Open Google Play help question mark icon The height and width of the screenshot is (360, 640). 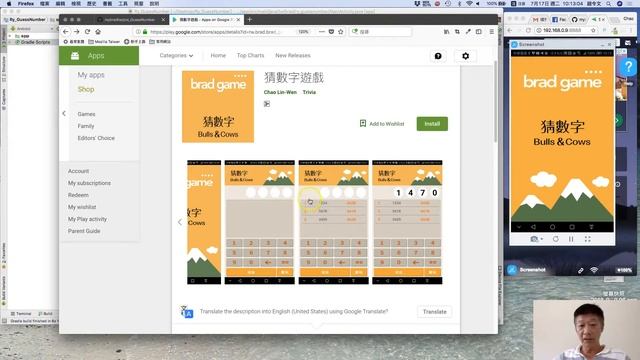[x=438, y=56]
